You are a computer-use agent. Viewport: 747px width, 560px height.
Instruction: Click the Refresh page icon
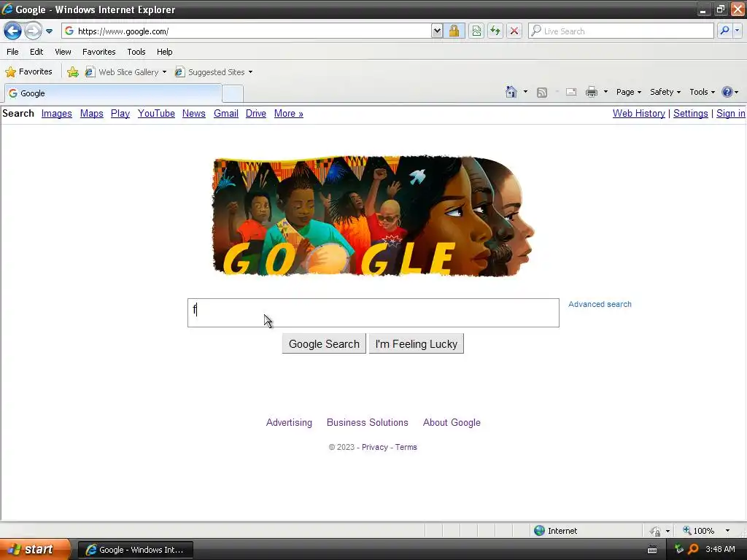(495, 31)
